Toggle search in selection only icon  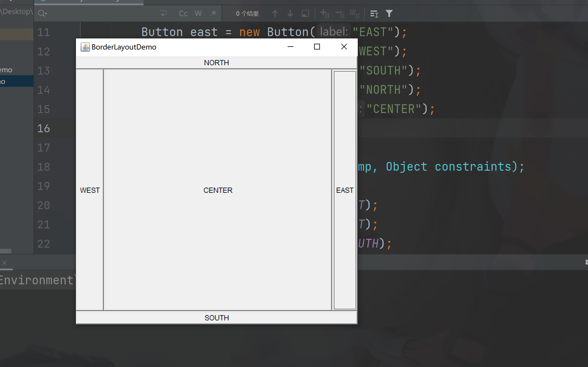(305, 13)
